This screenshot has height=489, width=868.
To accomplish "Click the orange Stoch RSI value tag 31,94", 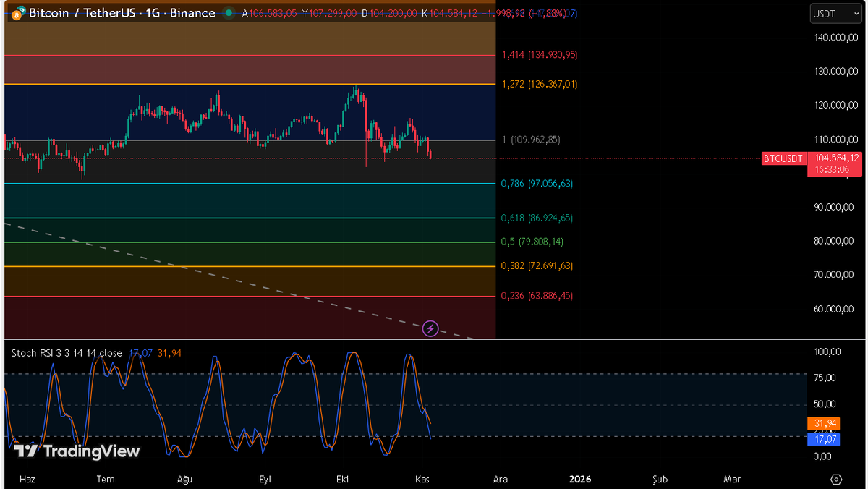I will pyautogui.click(x=824, y=423).
